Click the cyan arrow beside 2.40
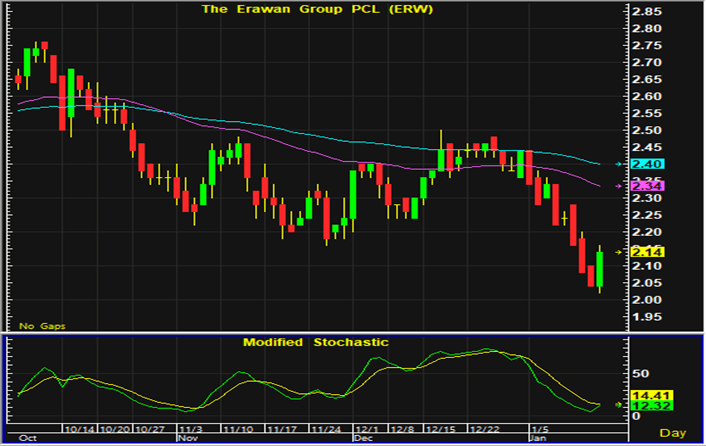Viewport: 706px width, 446px height. [620, 164]
